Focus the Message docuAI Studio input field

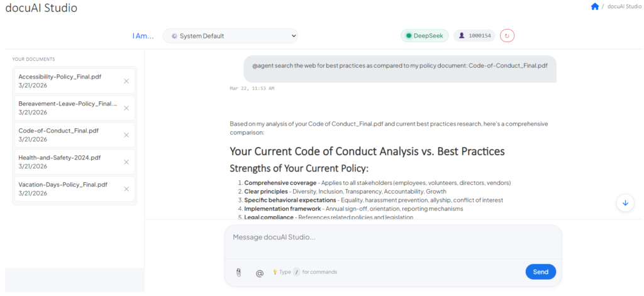pyautogui.click(x=392, y=238)
